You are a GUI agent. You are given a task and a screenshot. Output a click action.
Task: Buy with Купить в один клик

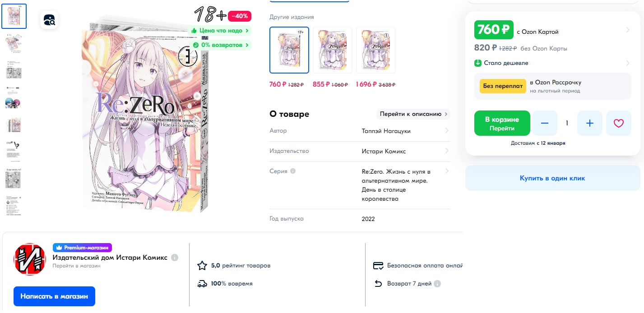(552, 178)
